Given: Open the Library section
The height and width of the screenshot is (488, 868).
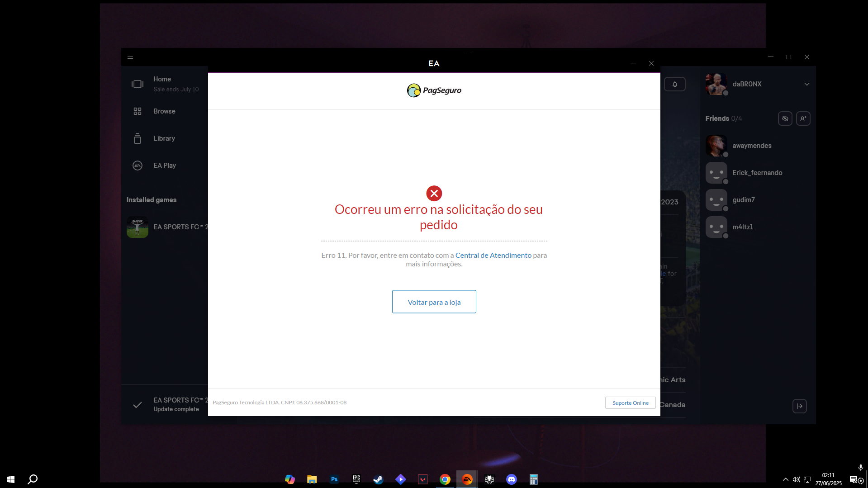Looking at the screenshot, I should coord(164,138).
